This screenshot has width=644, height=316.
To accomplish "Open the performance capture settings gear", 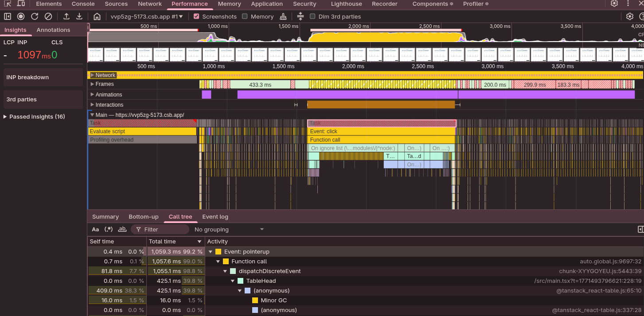I will point(630,16).
